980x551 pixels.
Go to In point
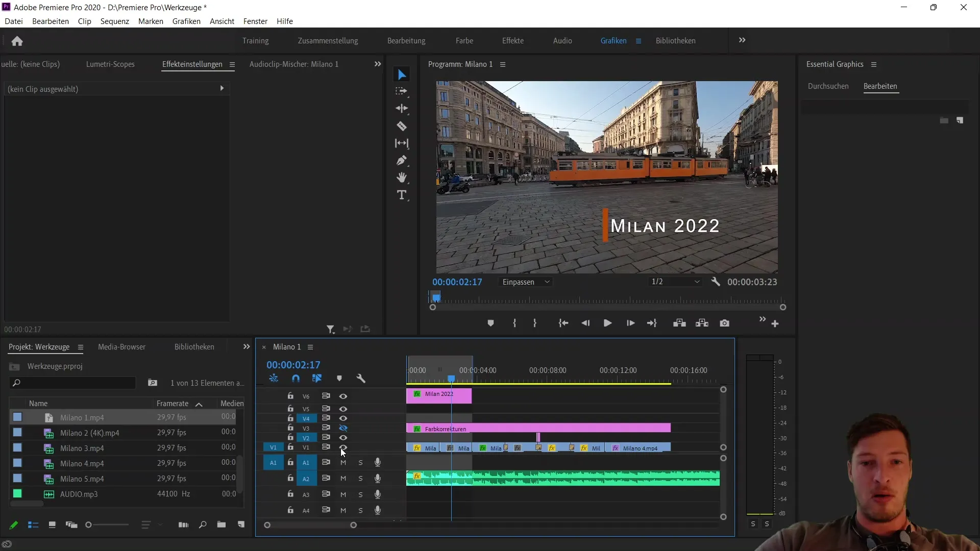tap(563, 323)
